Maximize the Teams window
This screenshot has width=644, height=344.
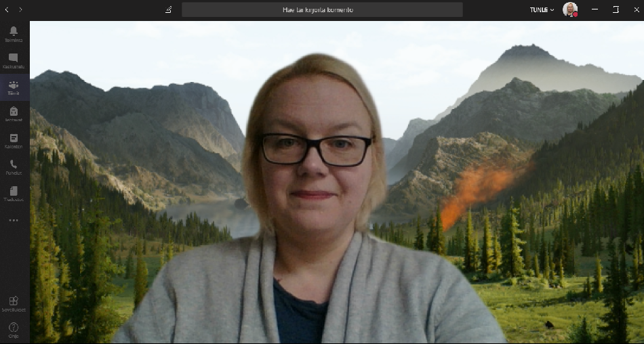coord(616,9)
